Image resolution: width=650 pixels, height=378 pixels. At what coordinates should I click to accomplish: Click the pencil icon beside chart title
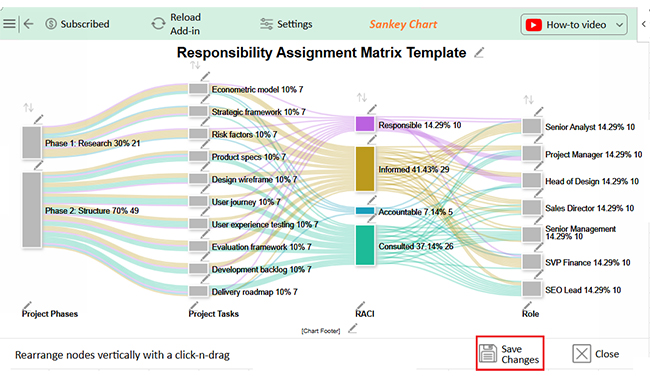coord(479,53)
